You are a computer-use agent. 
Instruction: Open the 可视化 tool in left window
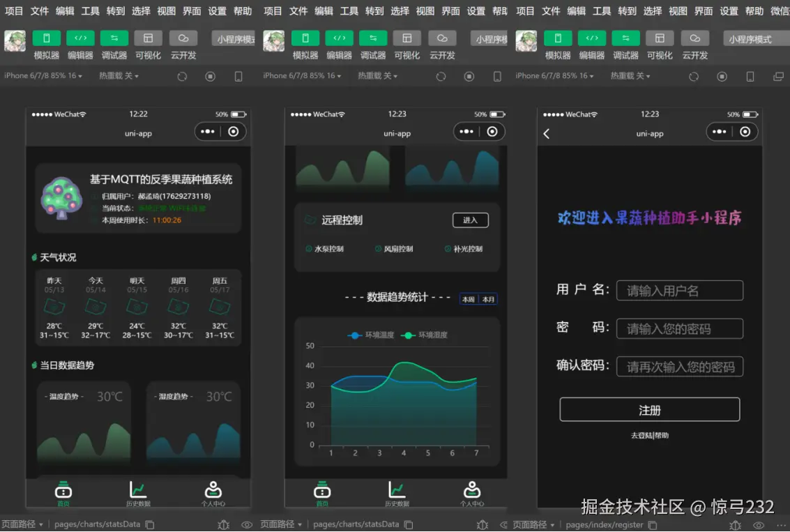click(148, 38)
